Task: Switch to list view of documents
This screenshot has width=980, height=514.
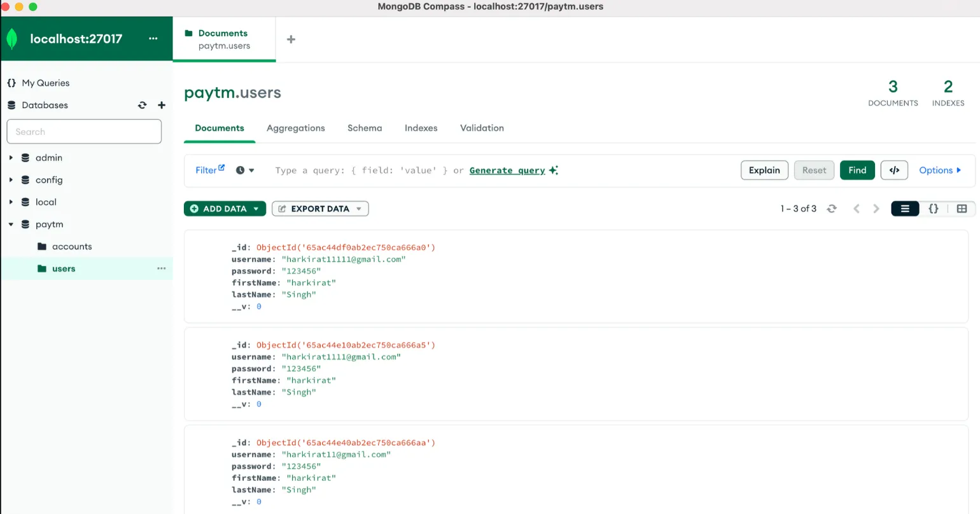Action: (x=904, y=209)
